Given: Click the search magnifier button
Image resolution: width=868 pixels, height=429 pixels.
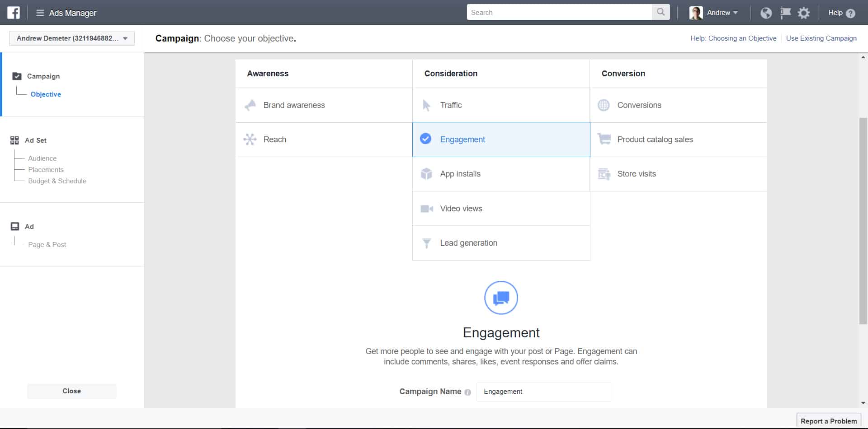Looking at the screenshot, I should (661, 12).
